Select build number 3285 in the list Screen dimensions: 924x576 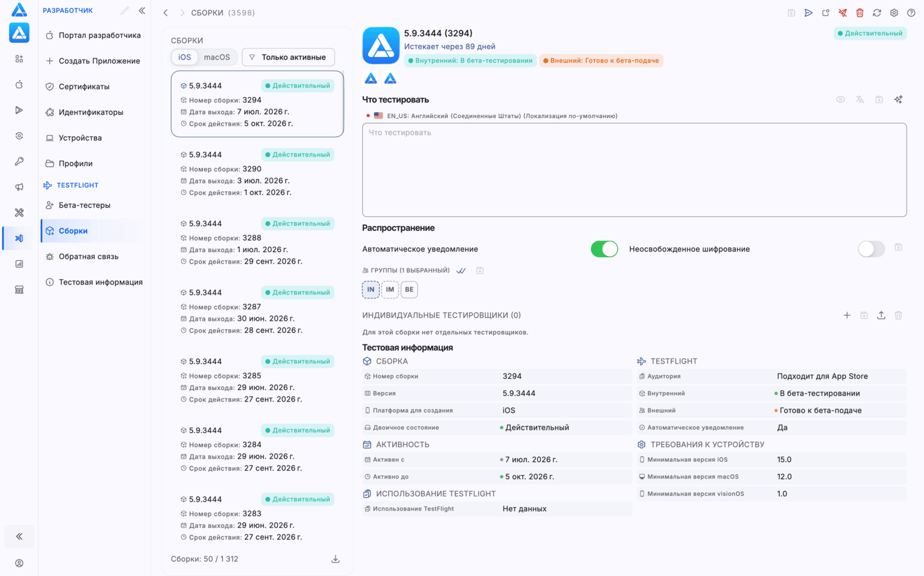tap(257, 380)
